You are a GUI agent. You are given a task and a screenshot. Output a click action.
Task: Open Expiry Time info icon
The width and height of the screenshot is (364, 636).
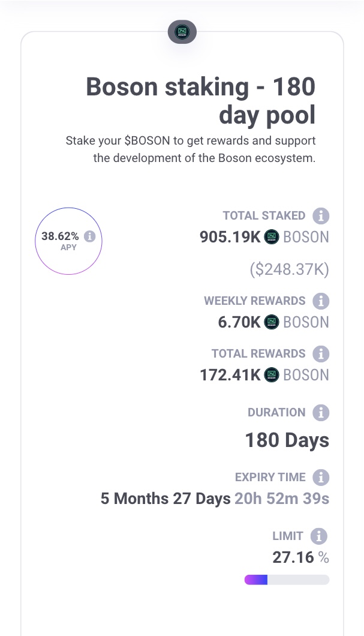tap(321, 478)
